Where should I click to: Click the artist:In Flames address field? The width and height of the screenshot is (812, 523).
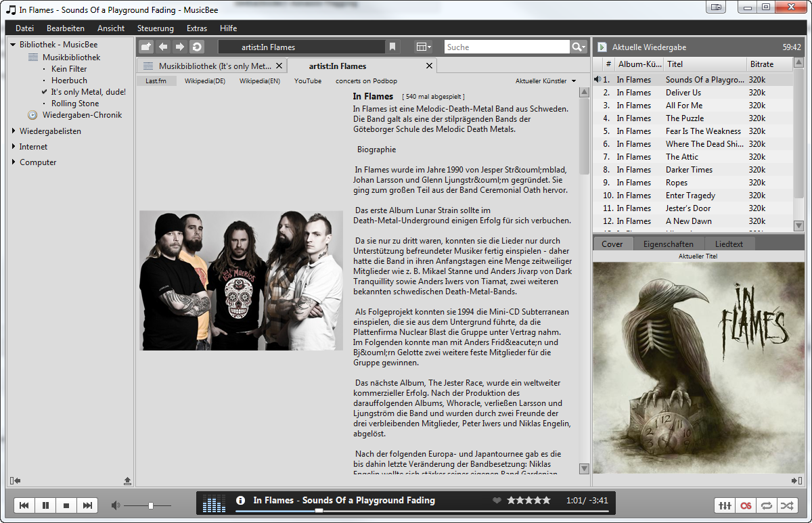point(302,47)
